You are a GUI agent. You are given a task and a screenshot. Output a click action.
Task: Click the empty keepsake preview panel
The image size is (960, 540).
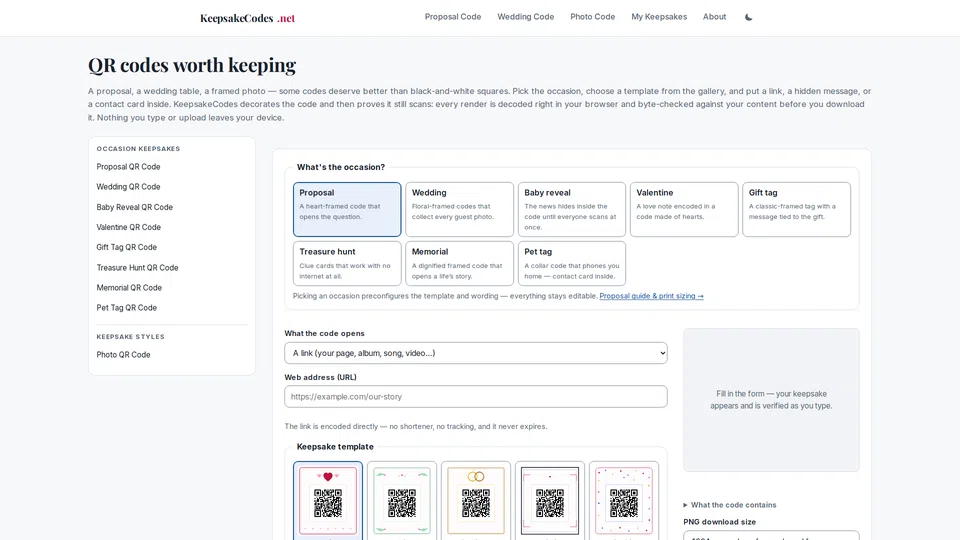click(771, 400)
